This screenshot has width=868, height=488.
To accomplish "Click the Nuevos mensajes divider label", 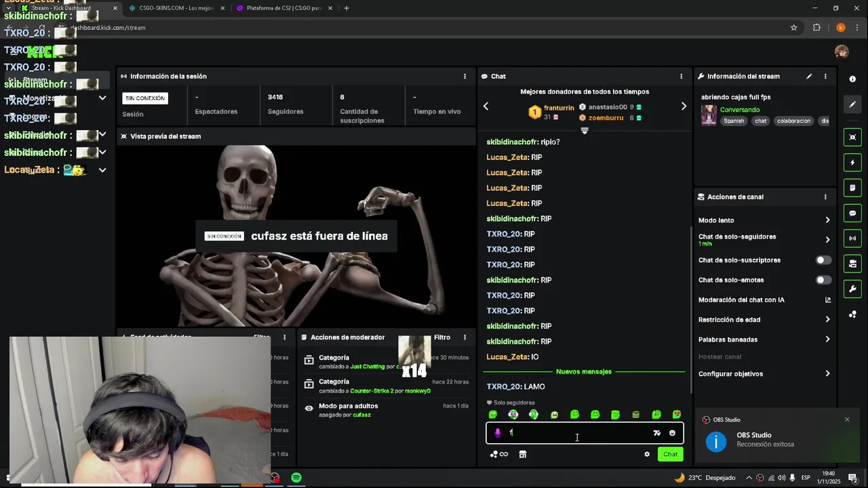I will coord(584,372).
